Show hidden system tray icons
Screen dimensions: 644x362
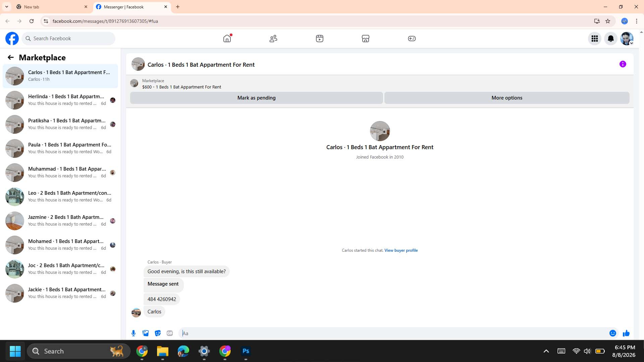click(x=546, y=351)
